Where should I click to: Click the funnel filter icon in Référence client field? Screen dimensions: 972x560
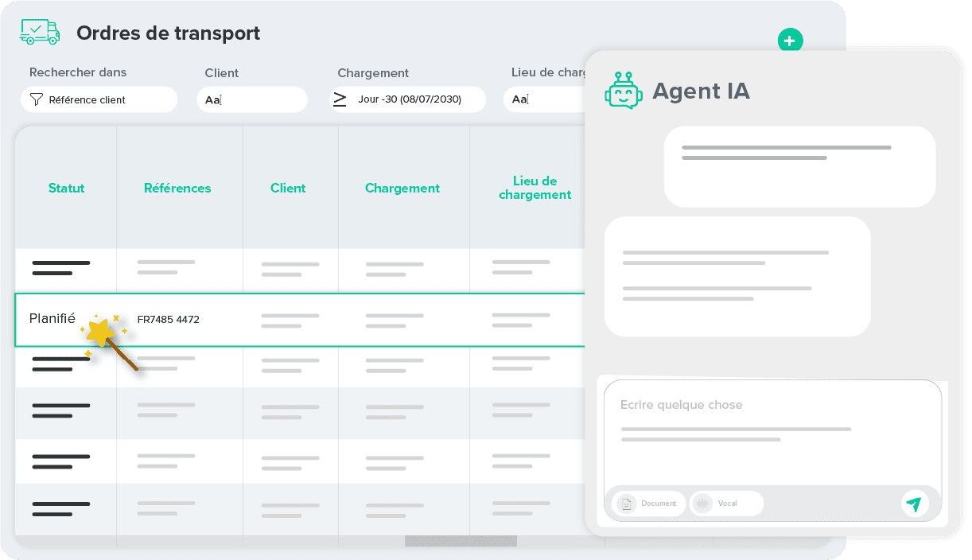pyautogui.click(x=37, y=99)
